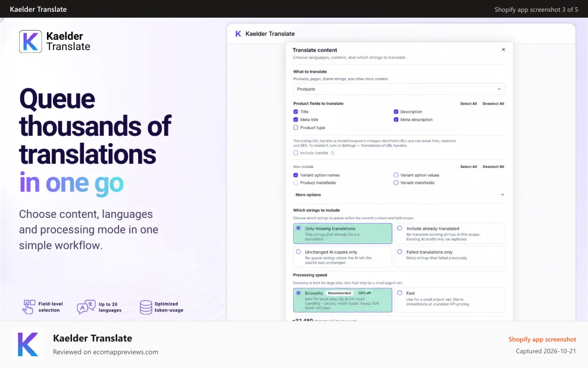The height and width of the screenshot is (368, 588).
Task: Choose Unchanged AI copies only
Action: (343, 257)
